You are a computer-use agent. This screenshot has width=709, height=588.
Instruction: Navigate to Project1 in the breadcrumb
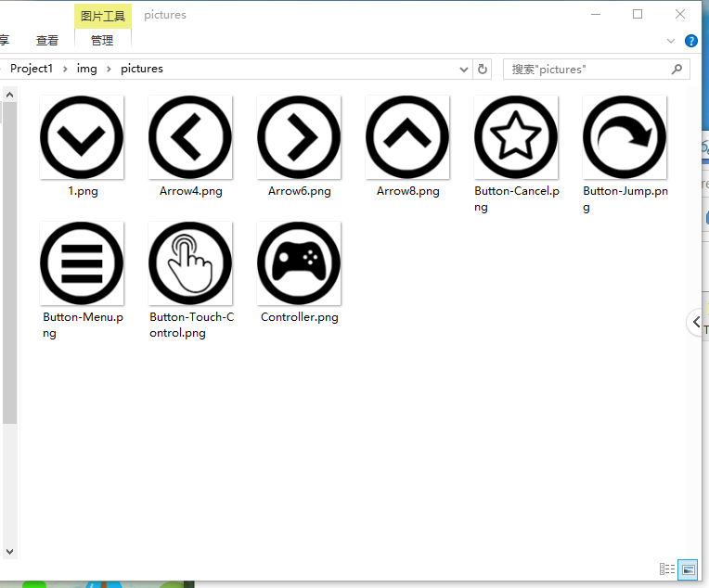32,69
